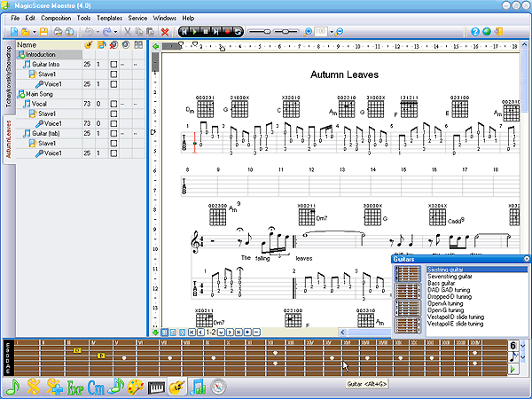
Task: Open the help question mark icon
Action: coord(475,32)
